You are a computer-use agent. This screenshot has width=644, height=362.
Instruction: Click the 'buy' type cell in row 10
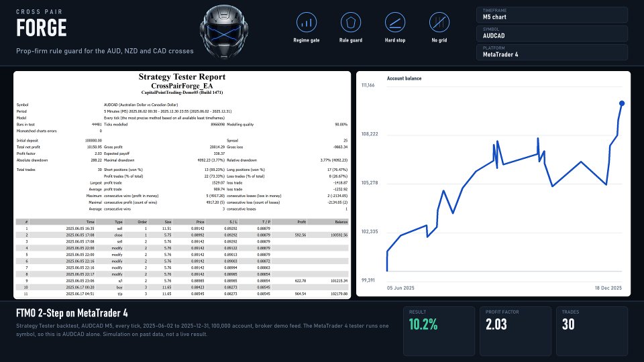[x=119, y=288]
